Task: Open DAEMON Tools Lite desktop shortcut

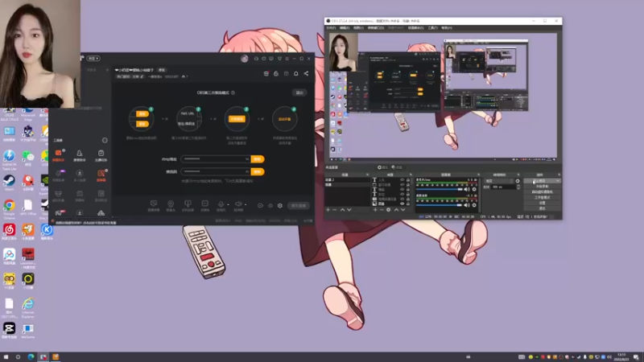Action: (x=9, y=156)
